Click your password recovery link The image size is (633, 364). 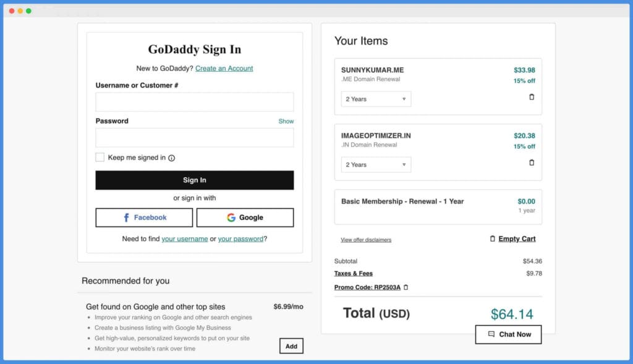[240, 239]
